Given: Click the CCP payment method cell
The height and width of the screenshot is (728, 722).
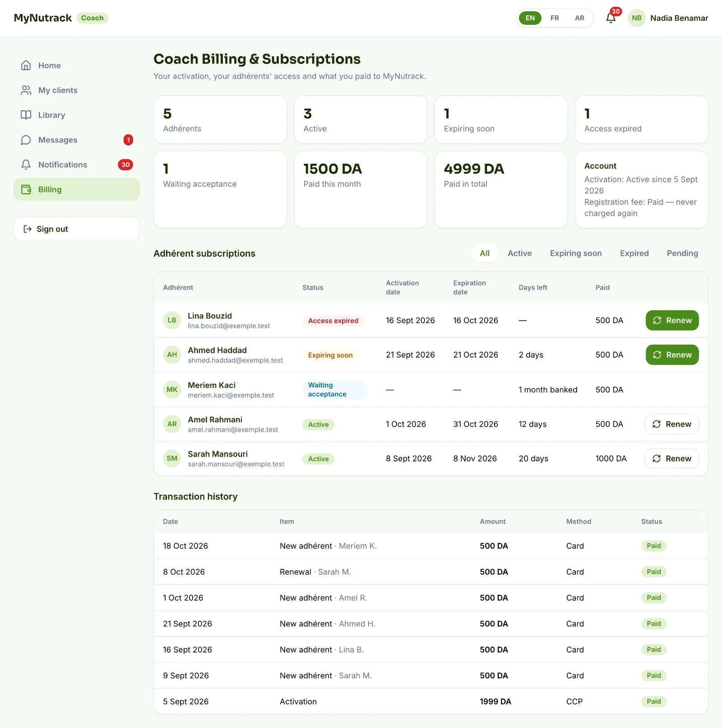Looking at the screenshot, I should pyautogui.click(x=574, y=701).
